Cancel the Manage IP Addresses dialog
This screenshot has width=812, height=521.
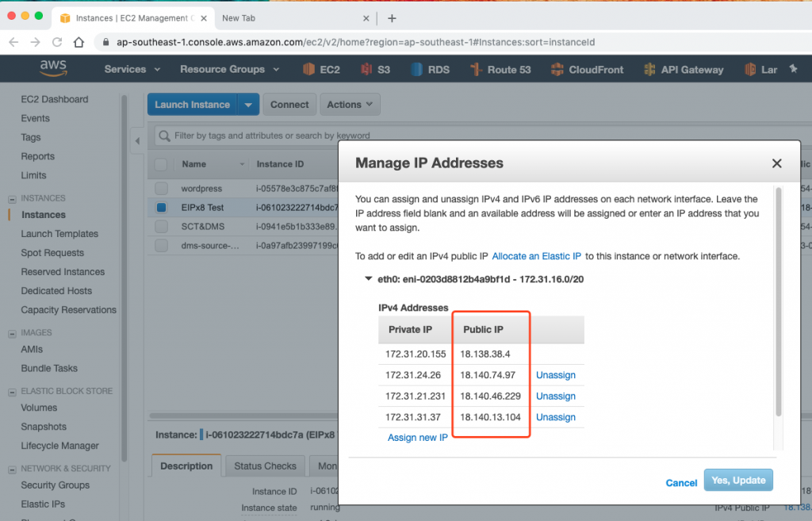(x=681, y=483)
